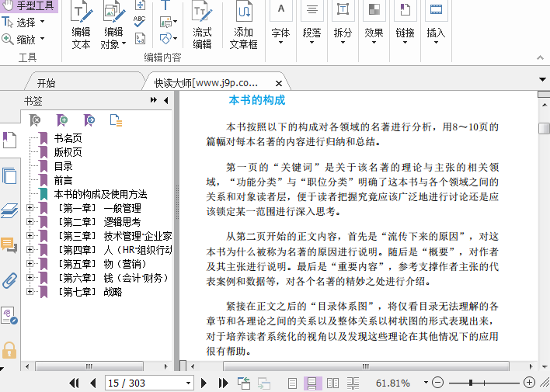Image resolution: width=550 pixels, height=392 pixels.
Task: Enable facing pages view mode
Action: click(332, 383)
